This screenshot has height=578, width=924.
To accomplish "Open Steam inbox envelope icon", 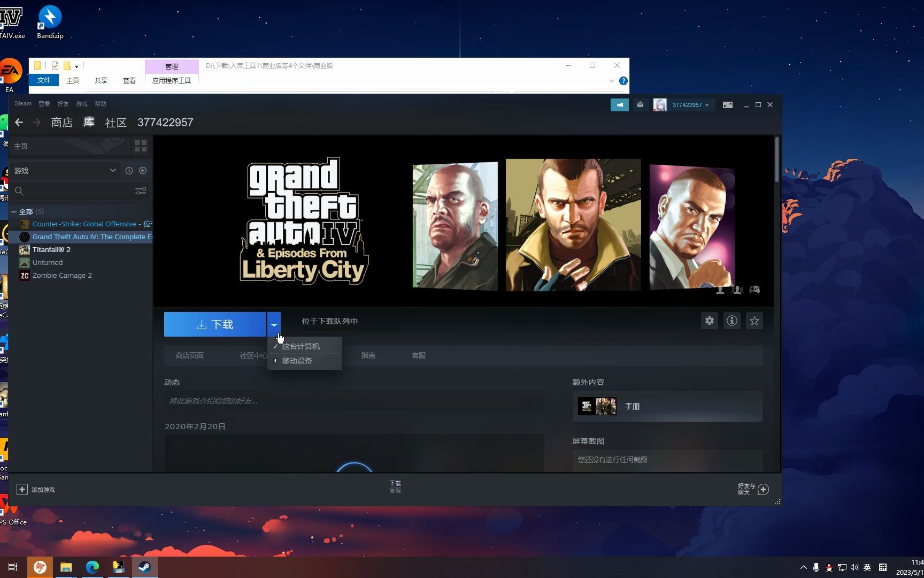I will click(x=640, y=105).
